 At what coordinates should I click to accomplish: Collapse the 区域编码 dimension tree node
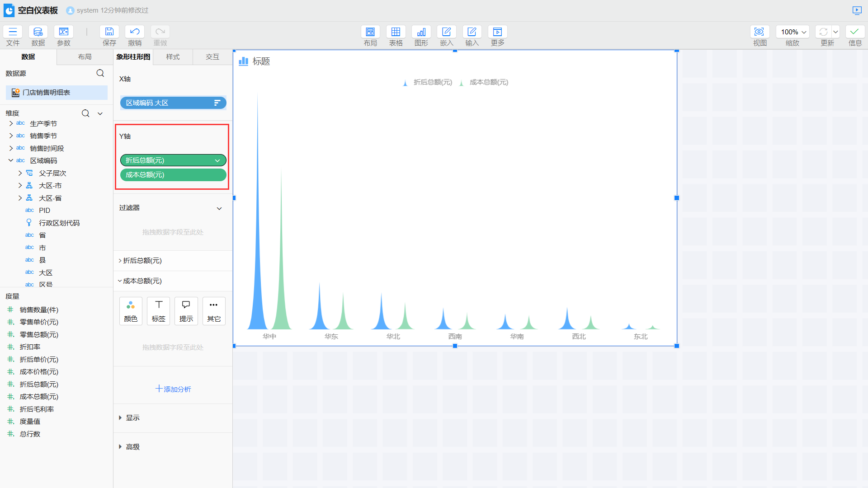tap(11, 160)
